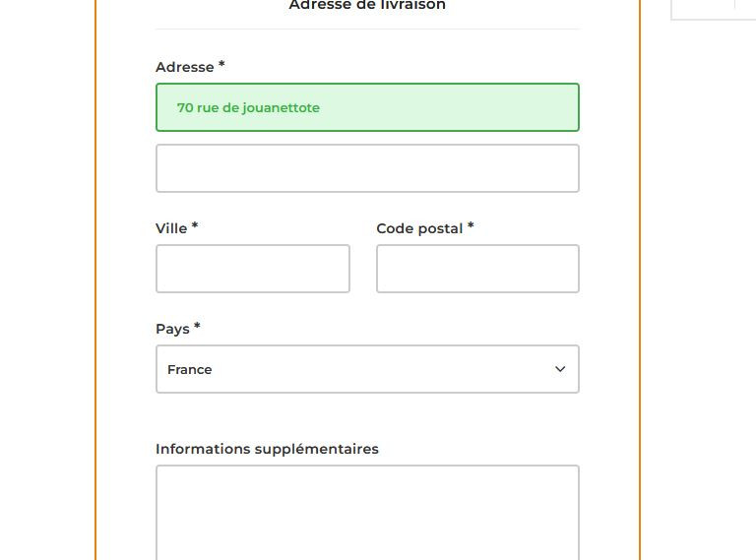Click the empty second address line field
The image size is (756, 560).
[x=367, y=168]
